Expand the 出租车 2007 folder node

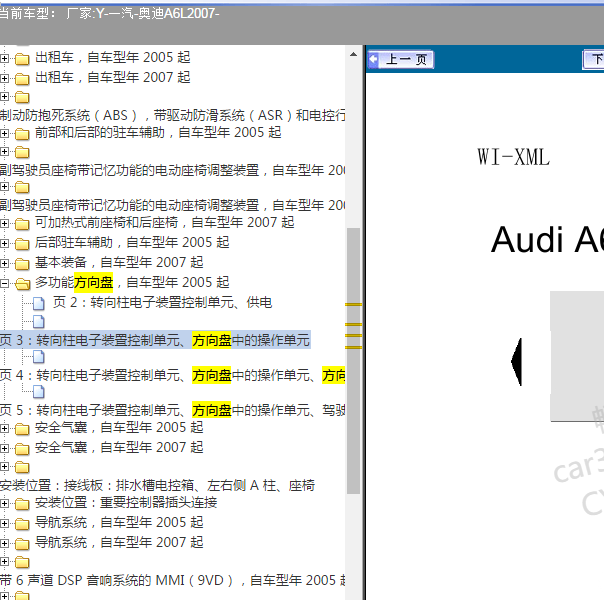coord(4,78)
